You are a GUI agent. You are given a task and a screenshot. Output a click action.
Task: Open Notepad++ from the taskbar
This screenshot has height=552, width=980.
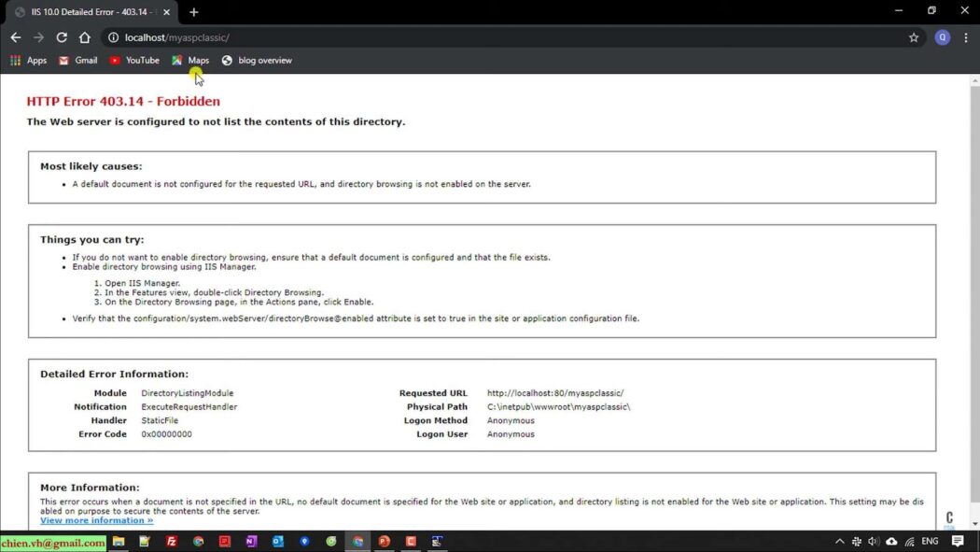(145, 542)
